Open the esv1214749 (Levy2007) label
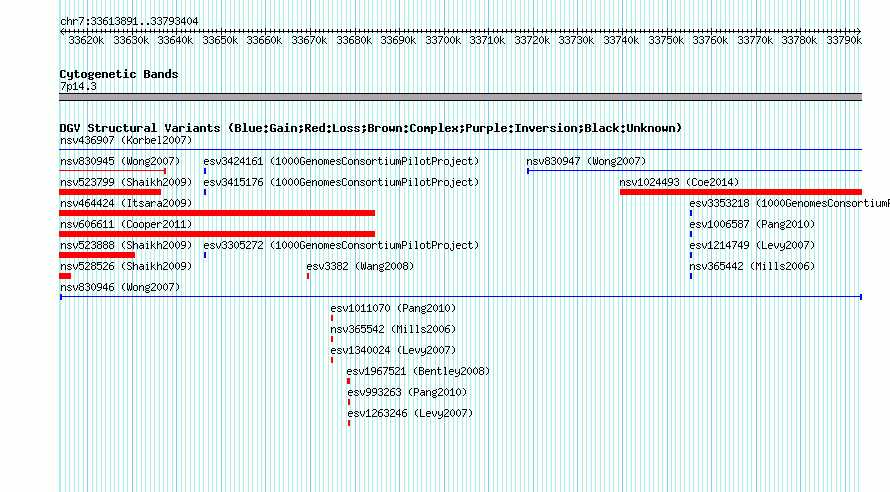The height and width of the screenshot is (492, 890). coord(752,245)
